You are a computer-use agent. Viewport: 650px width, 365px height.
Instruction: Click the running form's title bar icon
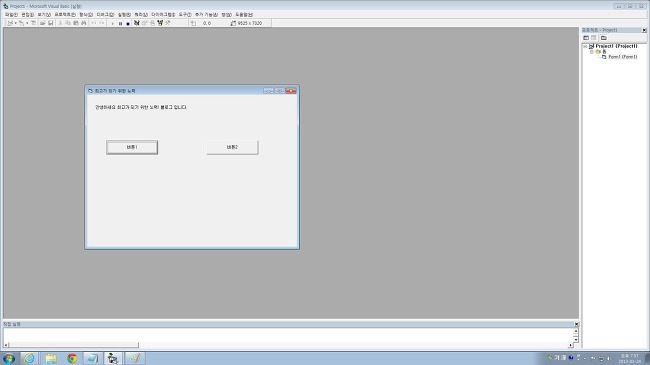click(90, 91)
